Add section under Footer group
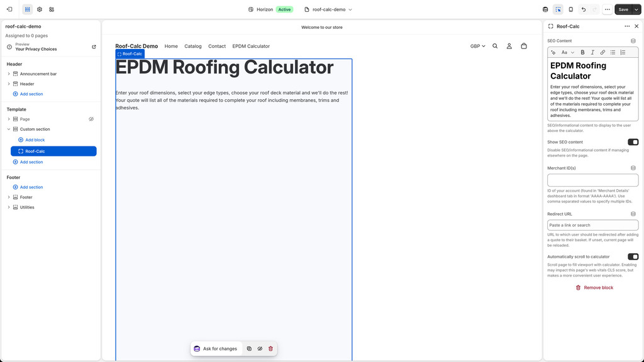 [28, 187]
